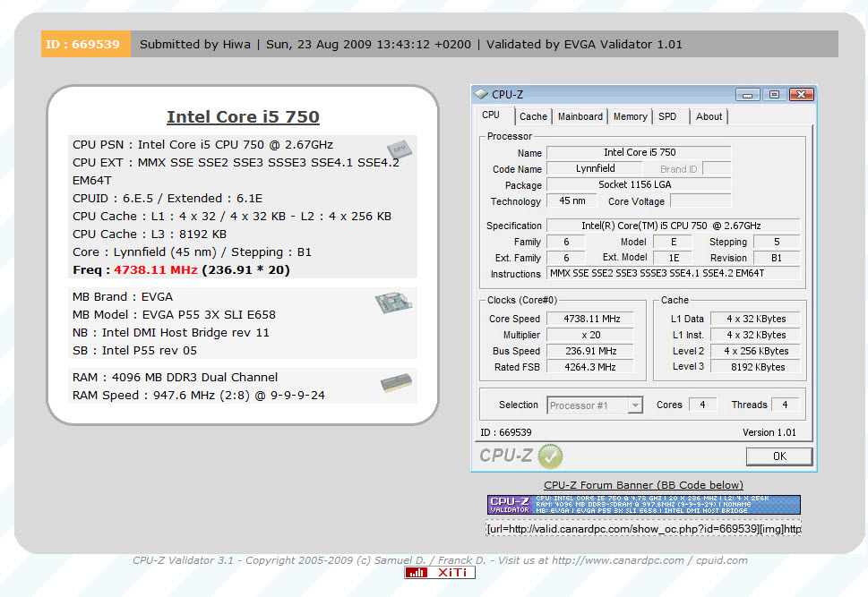Click the Cores count field

click(703, 405)
